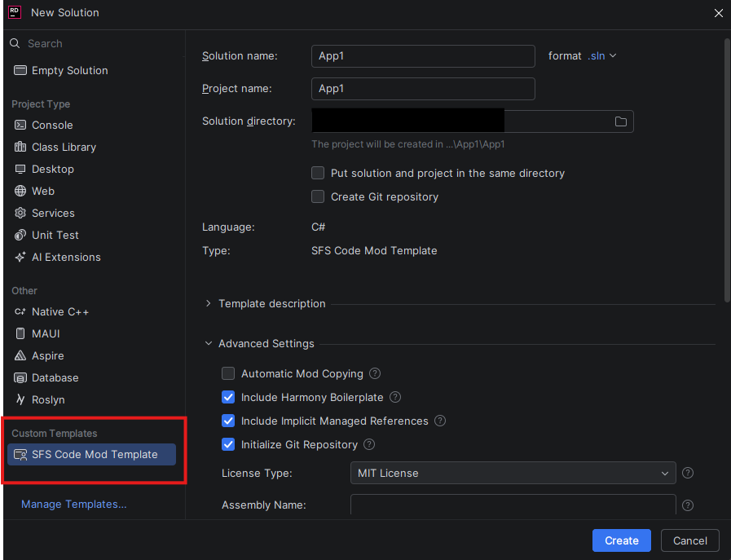This screenshot has height=560, width=731.
Task: Click the Console project type icon
Action: [x=20, y=125]
